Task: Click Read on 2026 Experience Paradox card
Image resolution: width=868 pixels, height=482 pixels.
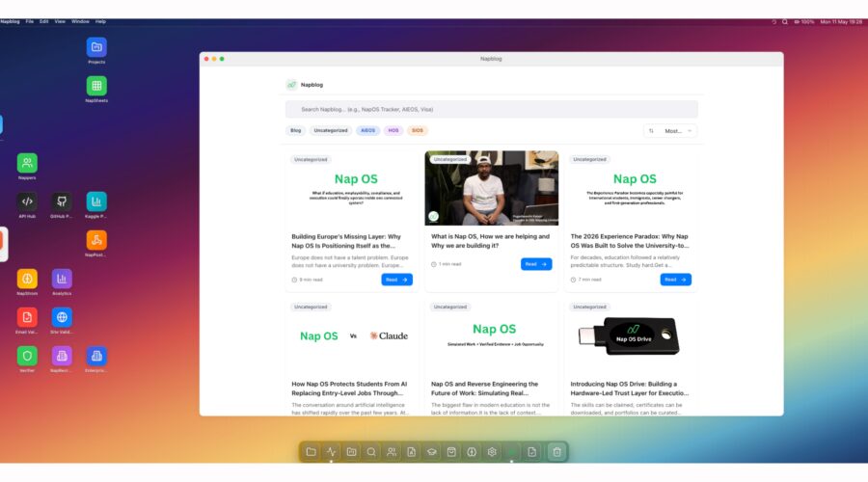Action: [675, 280]
